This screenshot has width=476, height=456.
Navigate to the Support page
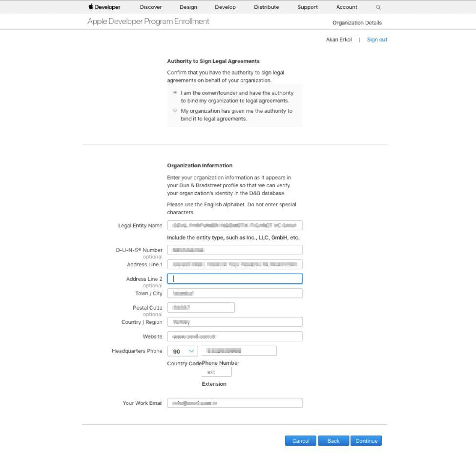(x=308, y=7)
